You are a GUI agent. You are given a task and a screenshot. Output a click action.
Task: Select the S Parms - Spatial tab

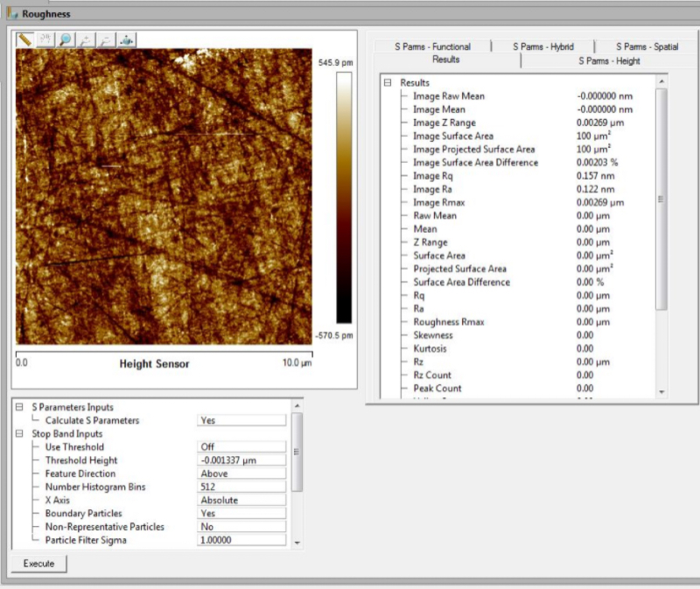pos(646,46)
